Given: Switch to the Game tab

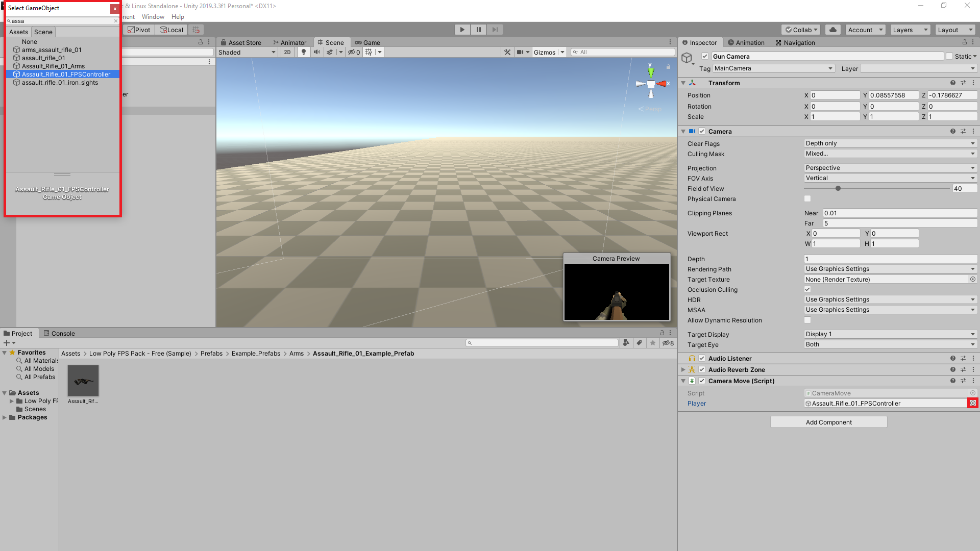Looking at the screenshot, I should click(x=371, y=42).
